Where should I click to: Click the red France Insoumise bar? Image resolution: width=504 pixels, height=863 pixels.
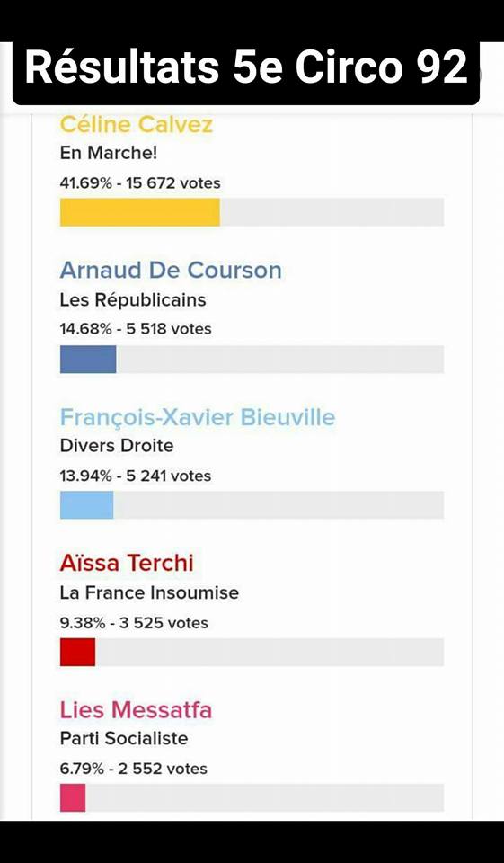click(x=77, y=652)
